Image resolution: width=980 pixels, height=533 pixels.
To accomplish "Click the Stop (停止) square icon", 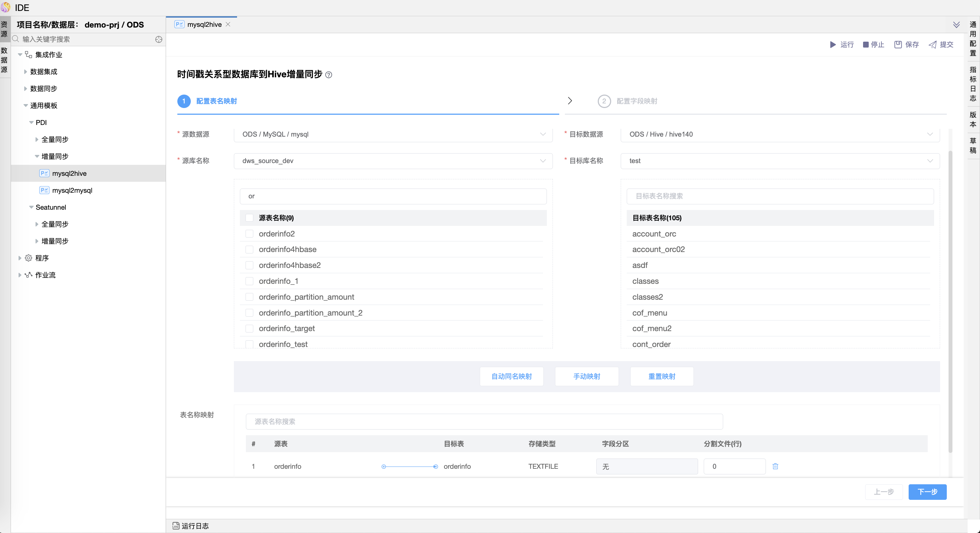I will (x=866, y=44).
